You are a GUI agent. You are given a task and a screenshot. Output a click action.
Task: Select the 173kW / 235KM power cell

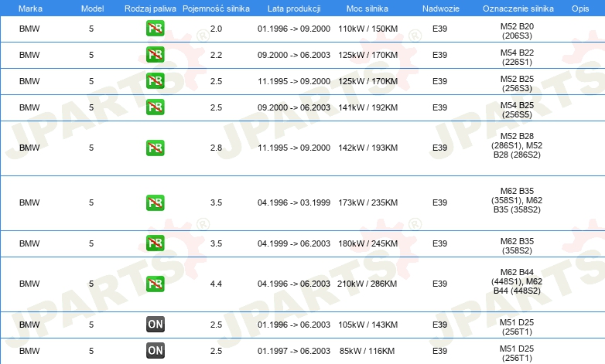click(367, 202)
